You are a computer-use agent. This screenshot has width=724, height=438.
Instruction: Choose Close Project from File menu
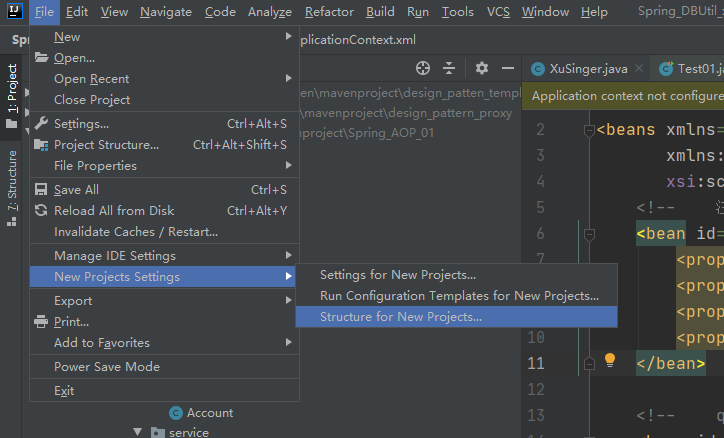(x=164, y=100)
